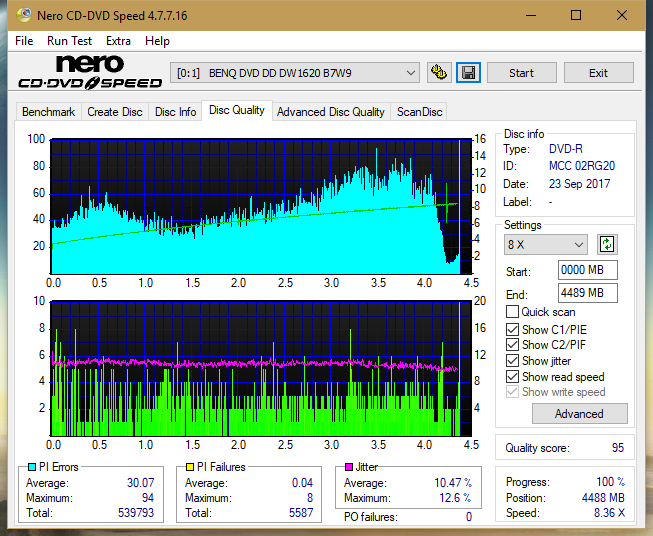Screen dimensions: 653x536
Task: Click the disc date 23 Sep 2017
Action: pos(579,184)
